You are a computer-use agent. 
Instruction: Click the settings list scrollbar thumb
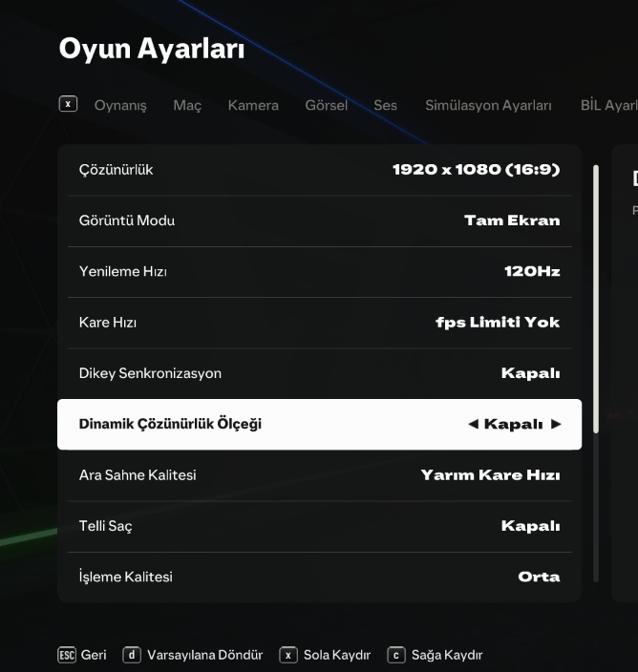click(x=596, y=299)
